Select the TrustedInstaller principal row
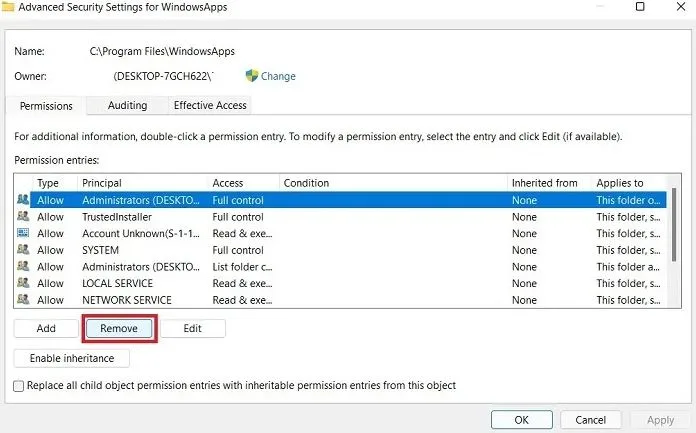This screenshot has height=433, width=696. (341, 217)
